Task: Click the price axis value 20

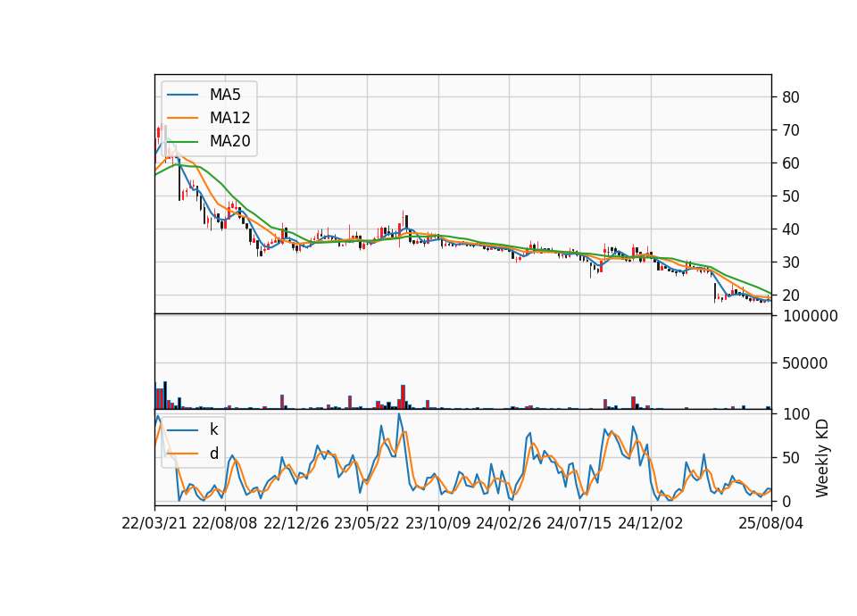Action: tap(791, 296)
